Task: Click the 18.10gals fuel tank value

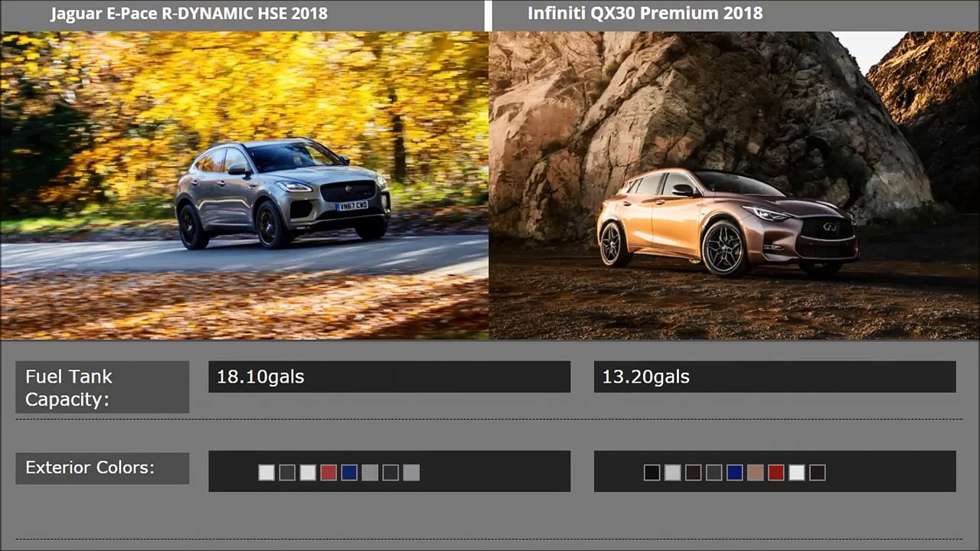Action: [389, 377]
